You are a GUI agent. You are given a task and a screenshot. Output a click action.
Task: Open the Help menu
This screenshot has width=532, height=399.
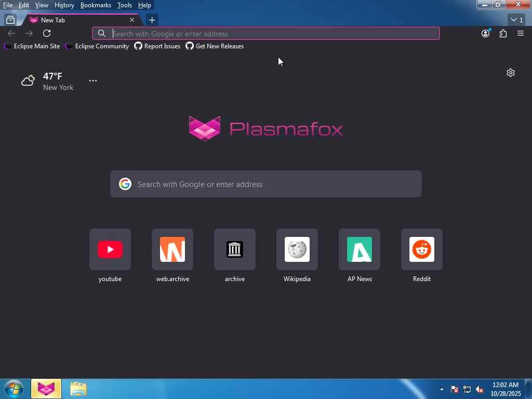[x=144, y=5]
